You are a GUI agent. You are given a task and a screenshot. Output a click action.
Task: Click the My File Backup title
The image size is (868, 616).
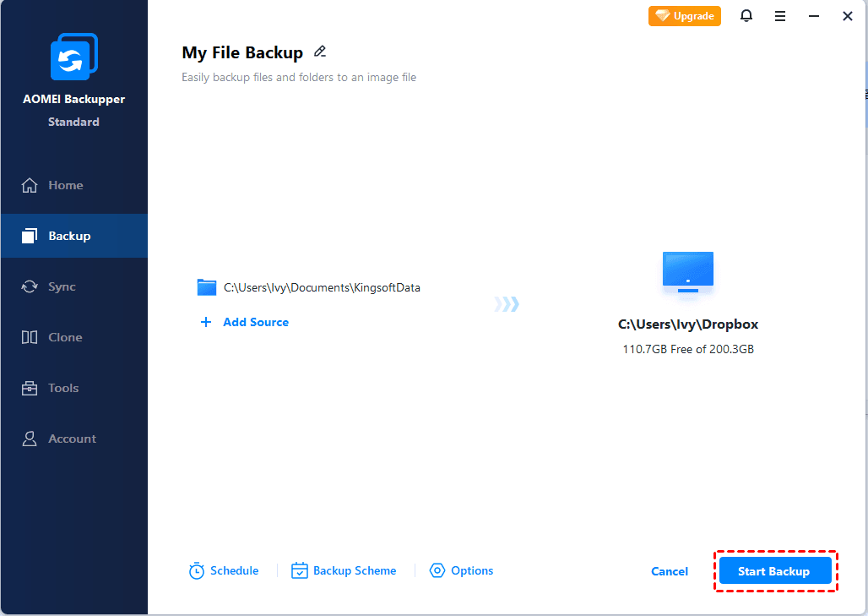(x=242, y=52)
